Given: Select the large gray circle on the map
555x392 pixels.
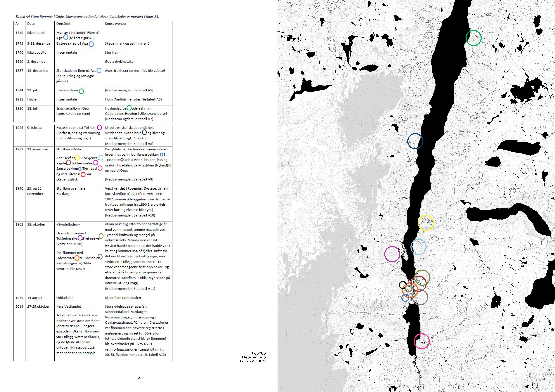Looking at the screenshot, I should (420, 297).
